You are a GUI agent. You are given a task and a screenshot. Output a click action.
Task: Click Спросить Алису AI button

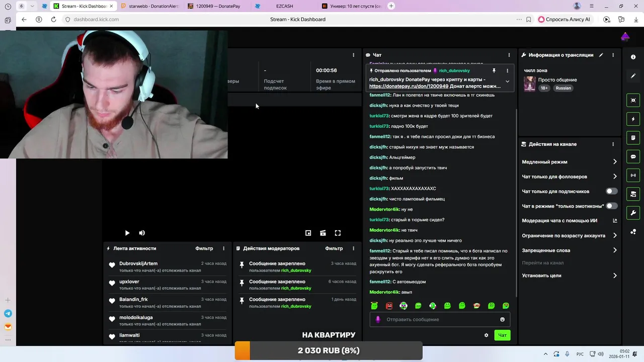pos(564,19)
